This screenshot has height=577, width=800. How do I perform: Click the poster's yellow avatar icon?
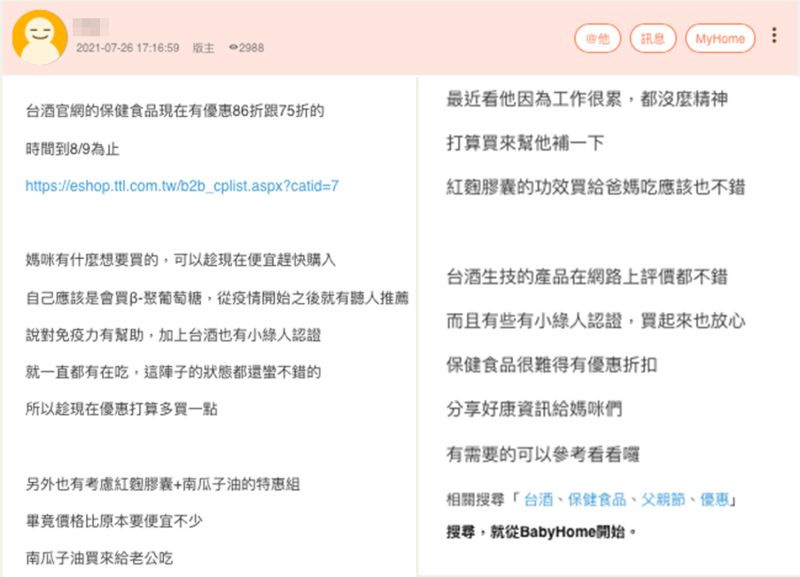(x=40, y=37)
